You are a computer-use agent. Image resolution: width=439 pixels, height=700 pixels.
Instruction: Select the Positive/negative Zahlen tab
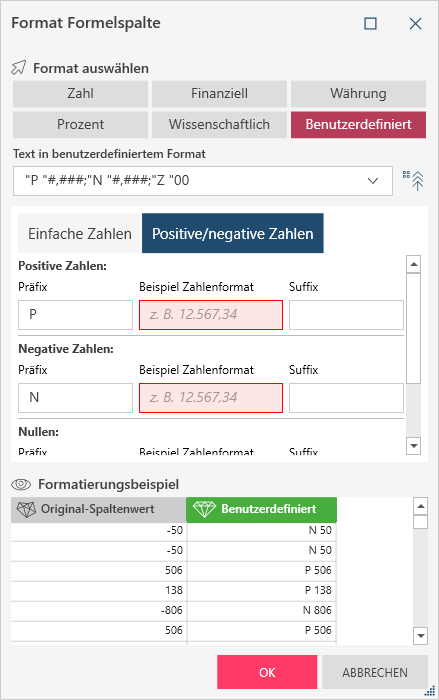tap(233, 233)
